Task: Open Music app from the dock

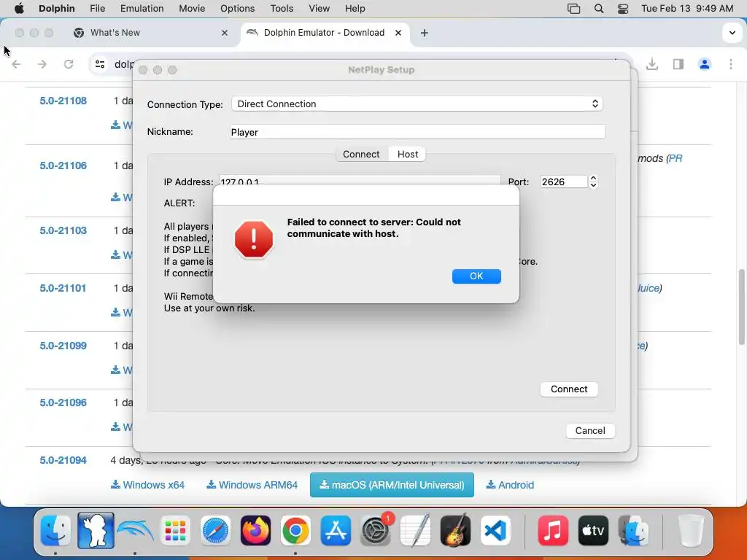Action: [x=553, y=530]
